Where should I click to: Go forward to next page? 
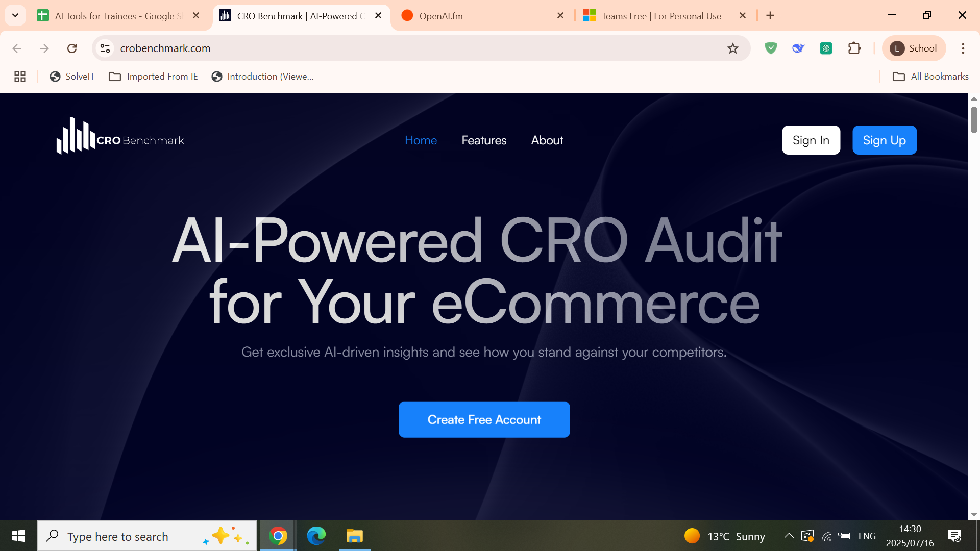(x=44, y=48)
